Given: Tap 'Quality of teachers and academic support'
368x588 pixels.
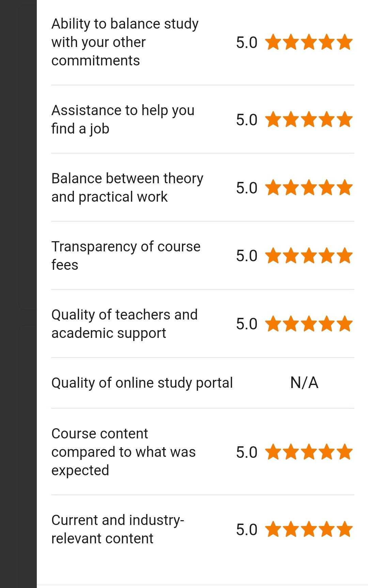Looking at the screenshot, I should (x=124, y=324).
